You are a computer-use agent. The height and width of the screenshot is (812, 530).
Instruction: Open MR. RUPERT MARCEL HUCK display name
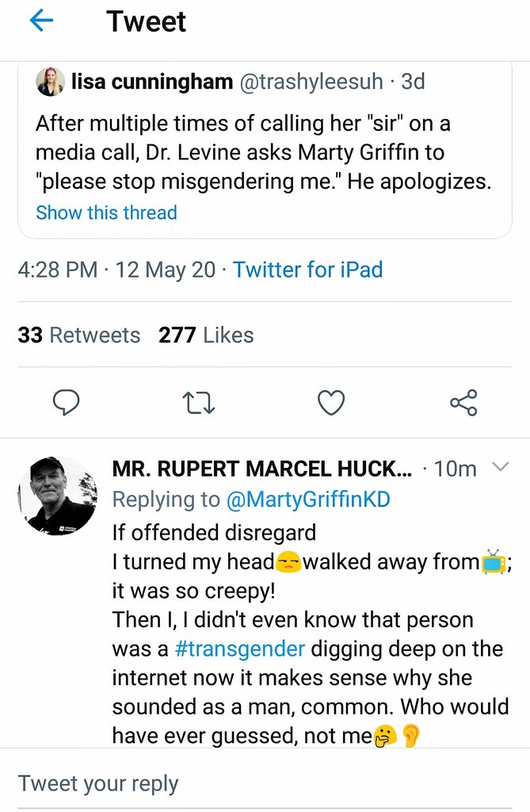tap(262, 469)
